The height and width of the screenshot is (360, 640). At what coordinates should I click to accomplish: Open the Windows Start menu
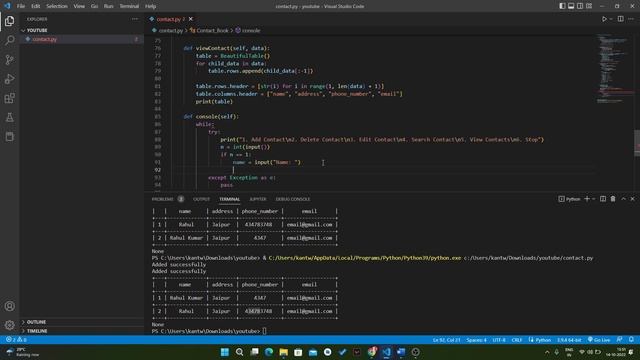coord(224,352)
